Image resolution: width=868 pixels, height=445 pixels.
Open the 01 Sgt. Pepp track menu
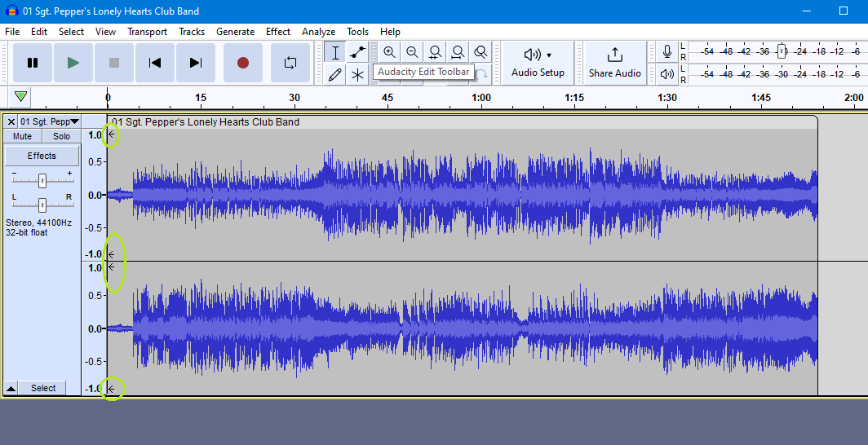pyautogui.click(x=49, y=121)
